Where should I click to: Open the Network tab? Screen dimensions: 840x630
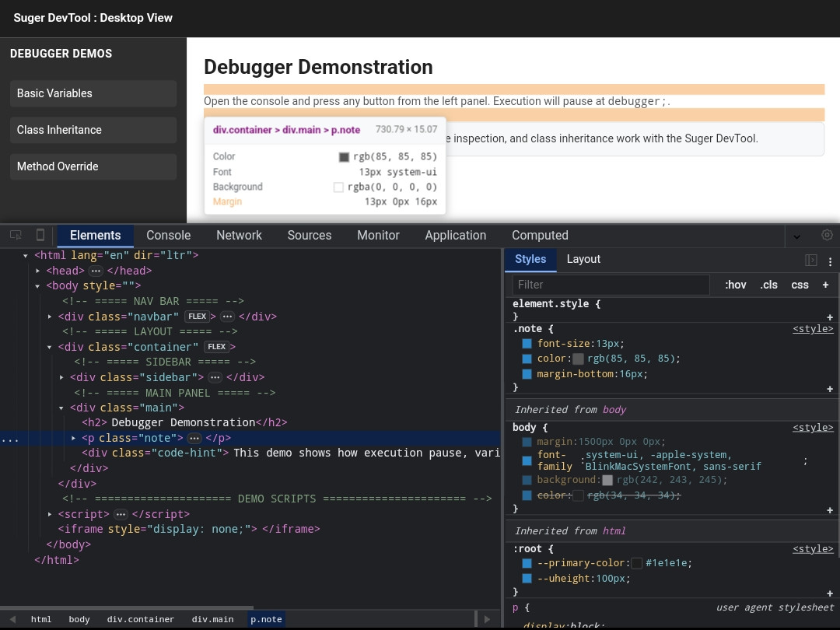(239, 235)
